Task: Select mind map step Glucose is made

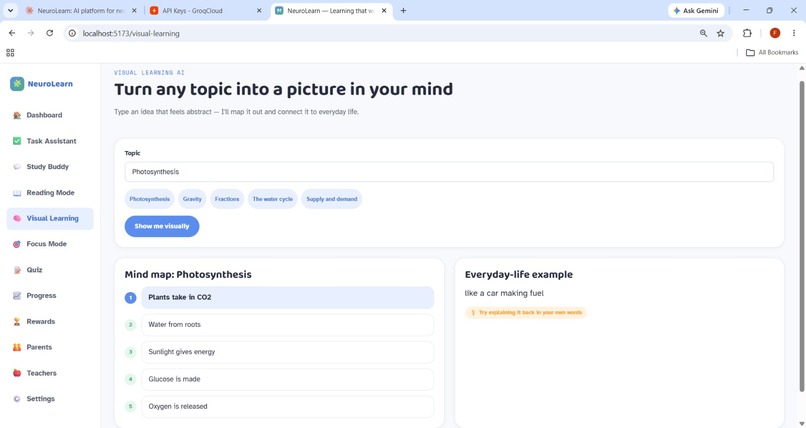Action: tap(288, 379)
